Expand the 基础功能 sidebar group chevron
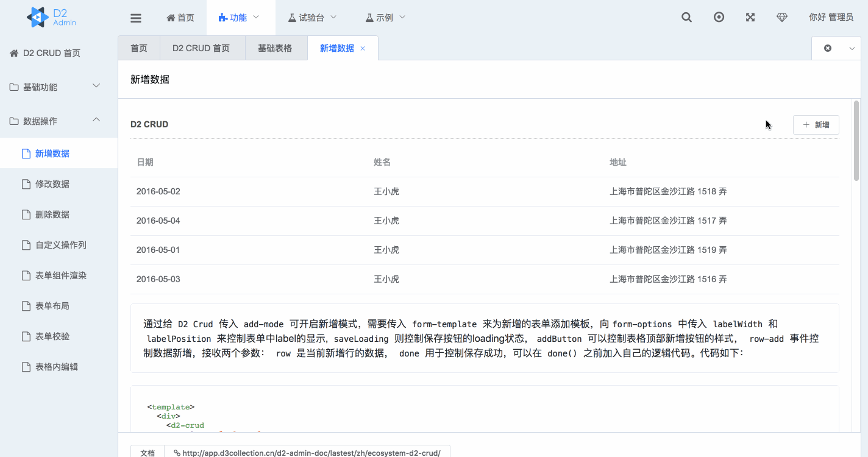The height and width of the screenshot is (457, 868). click(96, 86)
